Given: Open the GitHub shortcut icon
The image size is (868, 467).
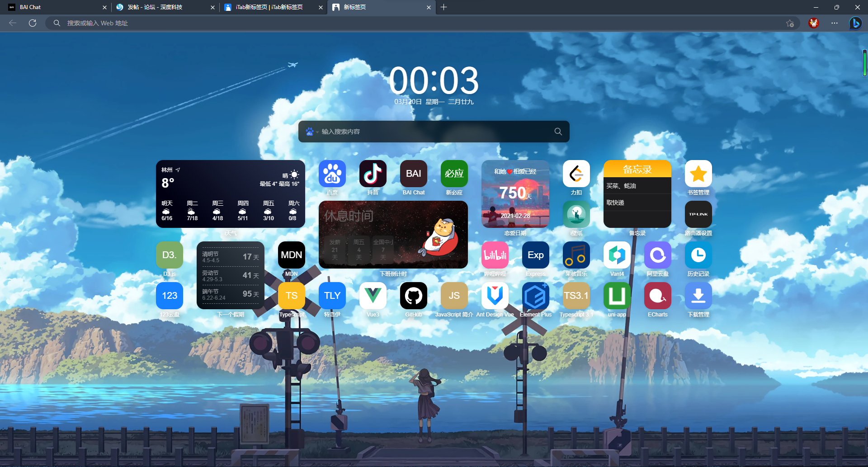Looking at the screenshot, I should [413, 296].
